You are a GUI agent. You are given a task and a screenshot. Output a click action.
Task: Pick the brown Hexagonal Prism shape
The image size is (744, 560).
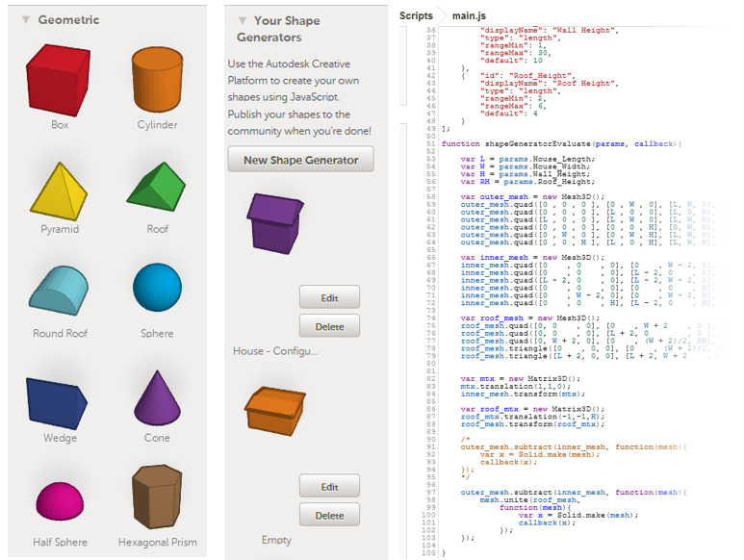tap(157, 496)
